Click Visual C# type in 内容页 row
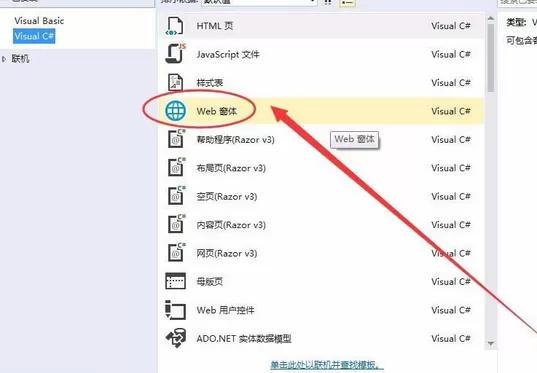The image size is (537, 373). 451,225
